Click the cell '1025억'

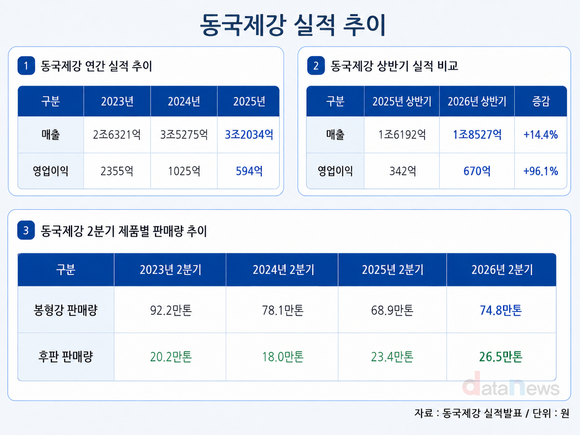[x=184, y=171]
